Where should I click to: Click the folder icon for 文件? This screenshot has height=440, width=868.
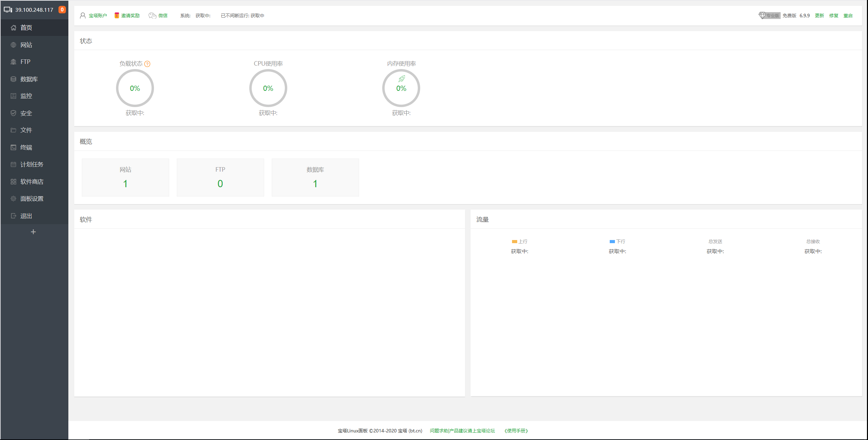[x=13, y=130]
